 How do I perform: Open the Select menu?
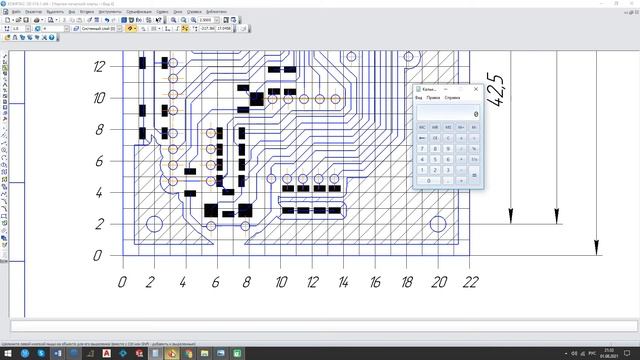tap(55, 11)
